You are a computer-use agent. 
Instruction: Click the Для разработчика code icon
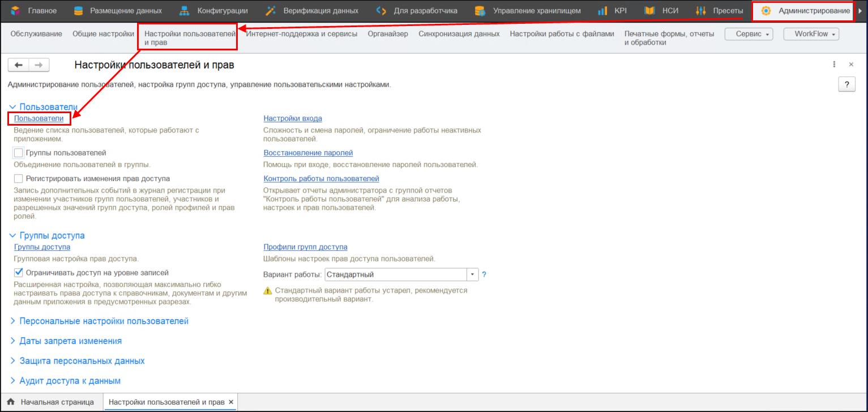tap(382, 11)
